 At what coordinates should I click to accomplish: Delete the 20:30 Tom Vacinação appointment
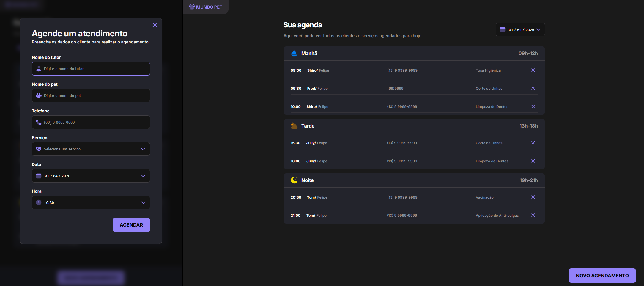click(x=533, y=197)
